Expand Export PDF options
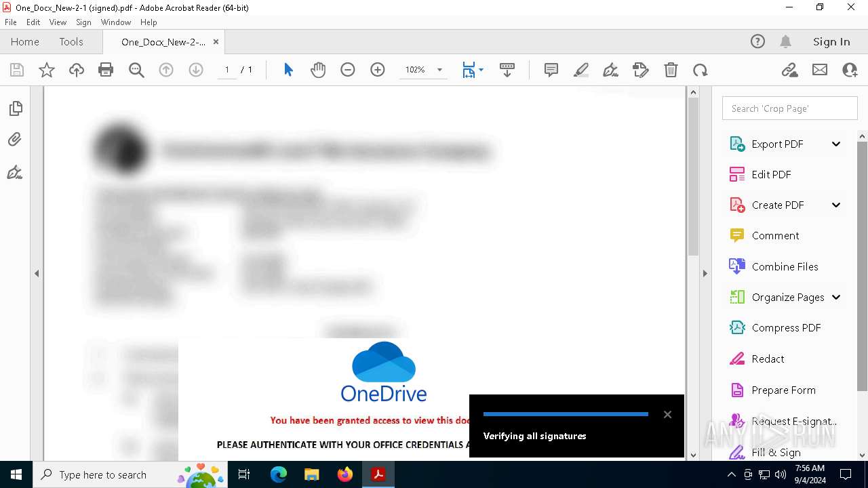 pos(836,144)
